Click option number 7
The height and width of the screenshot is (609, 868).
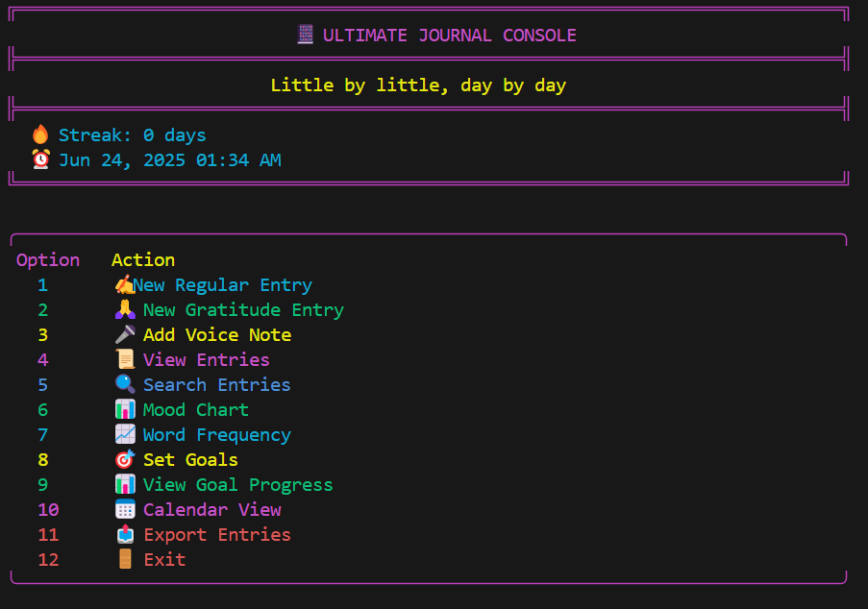(x=42, y=435)
